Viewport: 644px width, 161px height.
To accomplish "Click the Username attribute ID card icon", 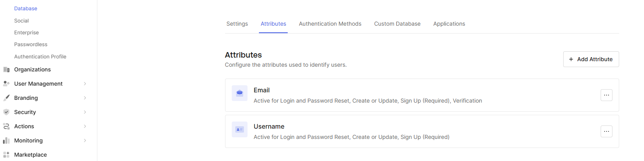I will (239, 129).
